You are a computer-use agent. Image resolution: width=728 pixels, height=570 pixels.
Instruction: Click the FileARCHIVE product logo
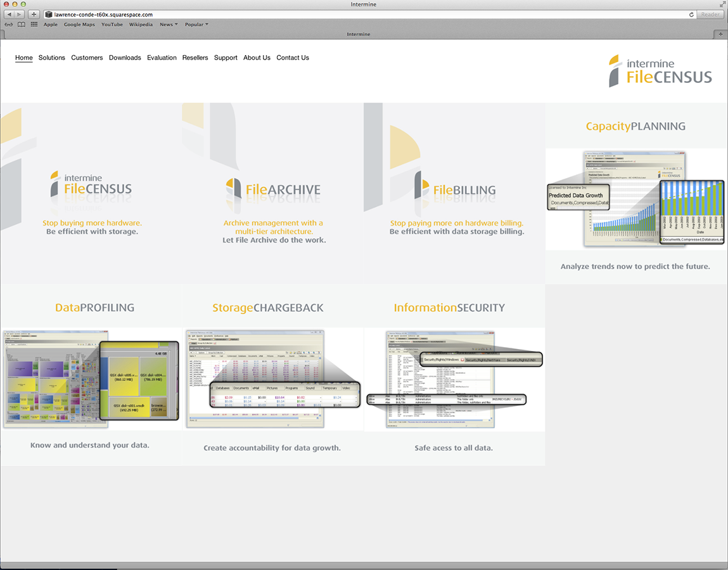(x=273, y=189)
